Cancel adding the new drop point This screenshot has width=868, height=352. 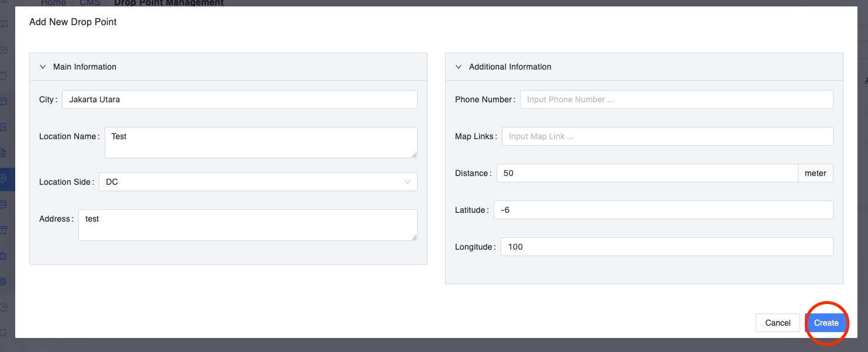[x=777, y=323]
